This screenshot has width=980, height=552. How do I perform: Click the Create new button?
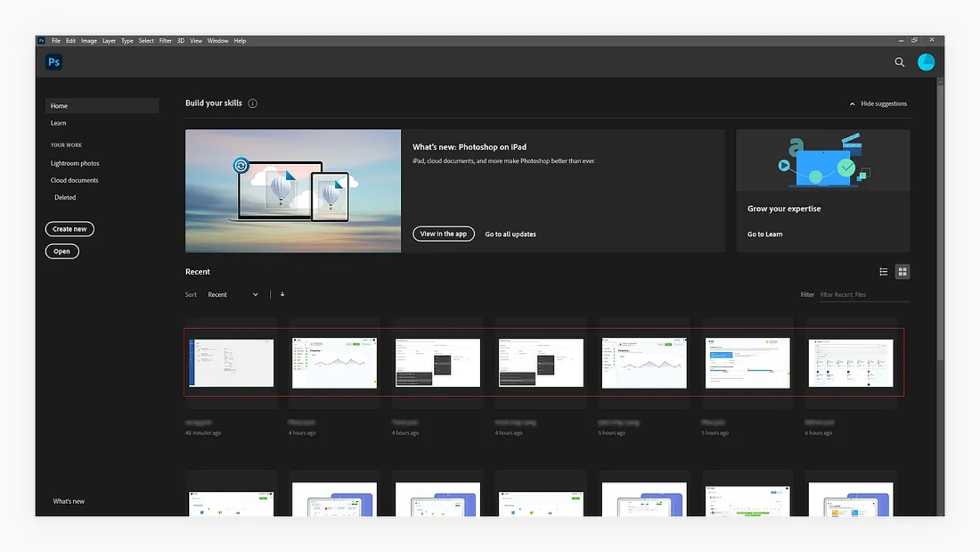(70, 229)
